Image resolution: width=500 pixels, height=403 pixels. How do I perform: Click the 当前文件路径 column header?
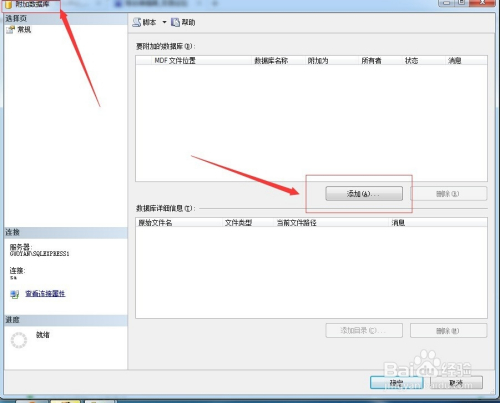click(296, 223)
